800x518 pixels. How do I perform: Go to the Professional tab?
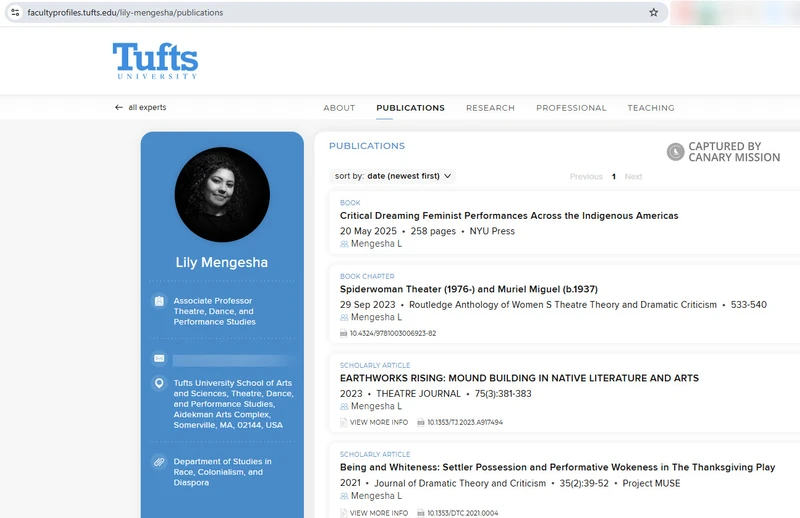tap(571, 108)
